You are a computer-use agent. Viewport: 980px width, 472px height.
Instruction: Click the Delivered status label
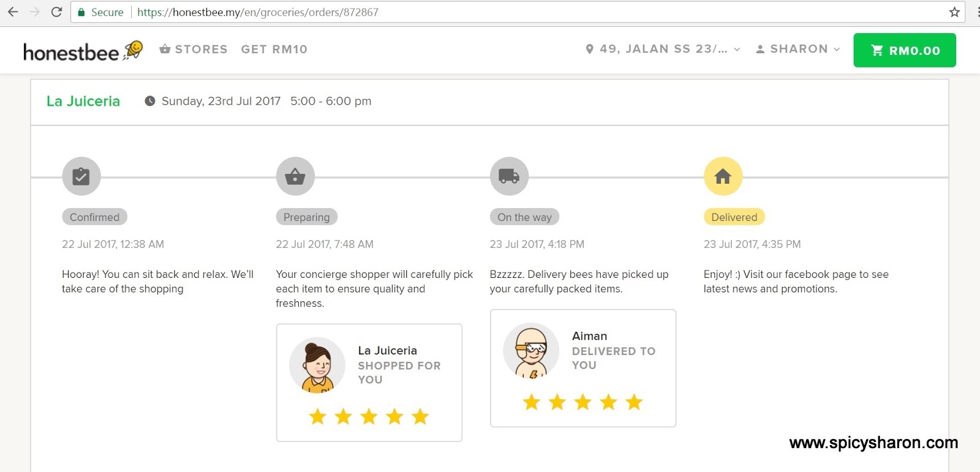(734, 217)
